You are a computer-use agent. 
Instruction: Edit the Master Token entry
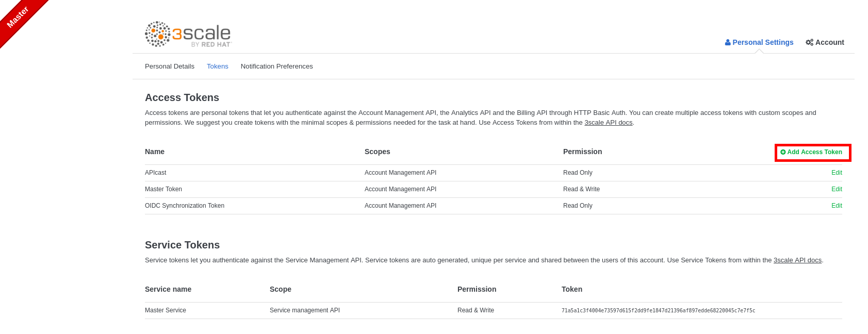tap(837, 189)
